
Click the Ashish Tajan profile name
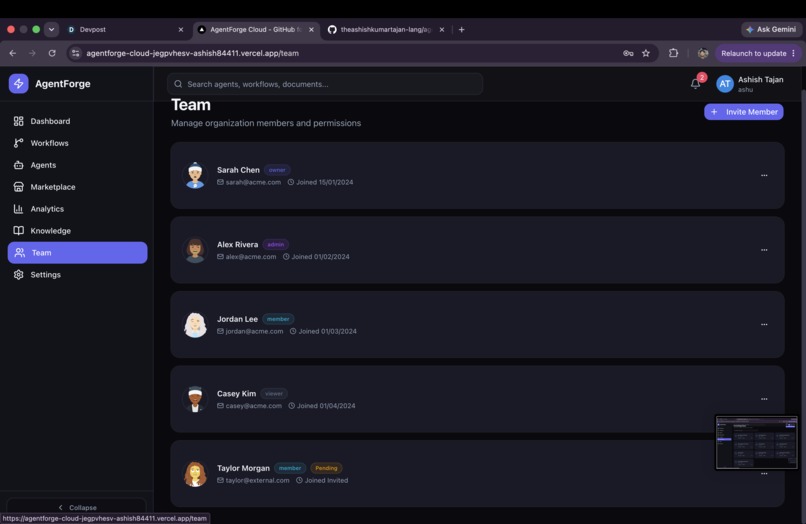pyautogui.click(x=761, y=79)
